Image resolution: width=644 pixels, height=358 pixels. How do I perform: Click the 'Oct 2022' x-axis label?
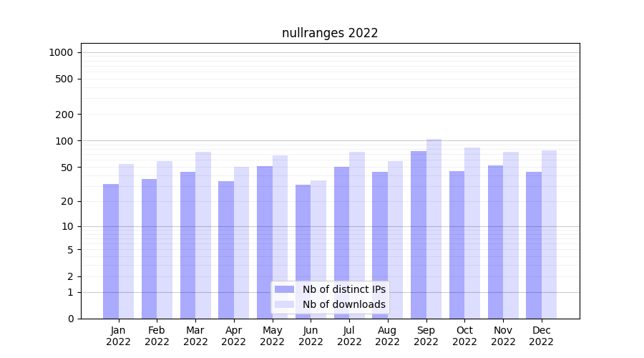coord(464,336)
